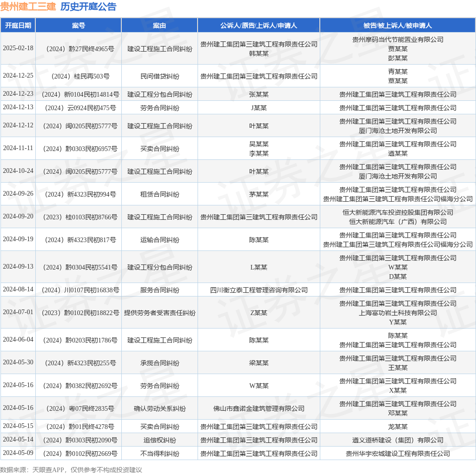
Task: Click the 贵州建工三建 title text
Action: click(x=28, y=7)
